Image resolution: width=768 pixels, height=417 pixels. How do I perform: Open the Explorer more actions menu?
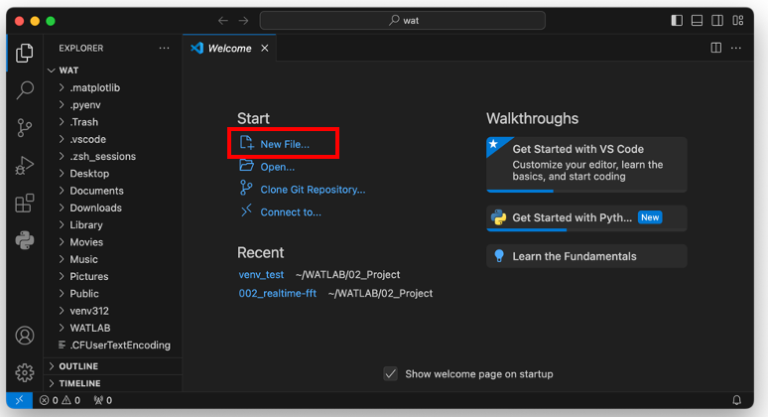164,48
